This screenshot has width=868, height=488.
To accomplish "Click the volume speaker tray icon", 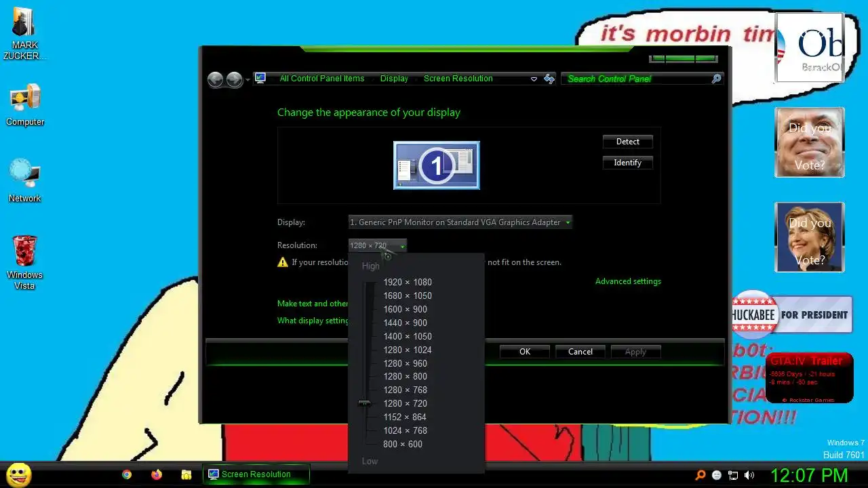I will point(749,475).
